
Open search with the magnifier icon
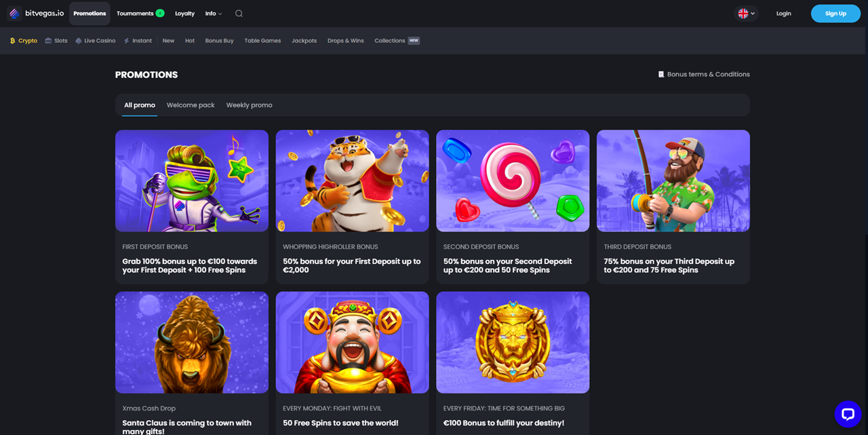pyautogui.click(x=239, y=13)
